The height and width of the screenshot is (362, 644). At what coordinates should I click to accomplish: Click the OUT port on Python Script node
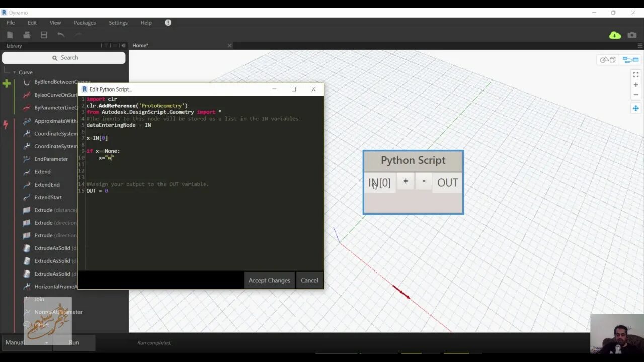point(447,183)
